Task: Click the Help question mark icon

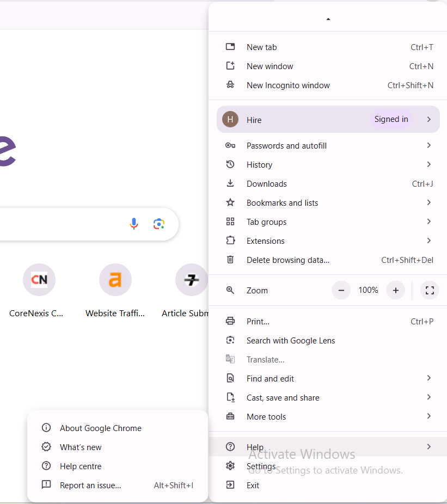Action: (x=230, y=446)
